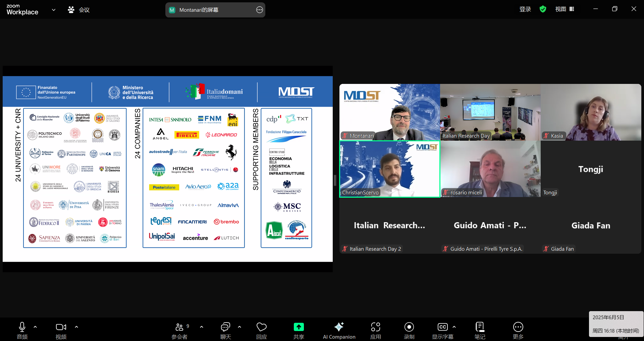Image resolution: width=644 pixels, height=341 pixels.
Task: Select ChristianScervo's highlighted video tile
Action: coord(390,169)
